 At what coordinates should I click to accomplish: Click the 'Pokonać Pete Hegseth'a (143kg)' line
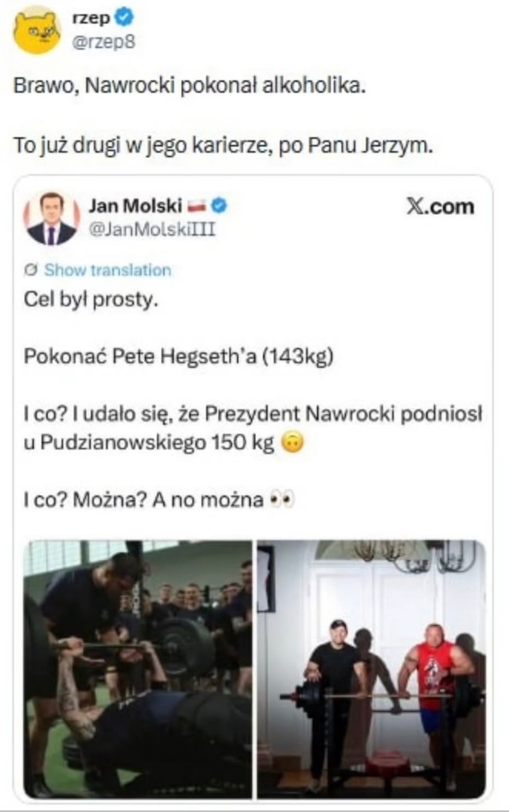(179, 357)
